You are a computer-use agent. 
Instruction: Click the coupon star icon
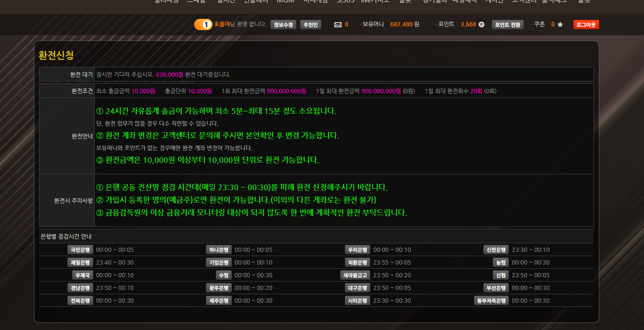(x=560, y=24)
